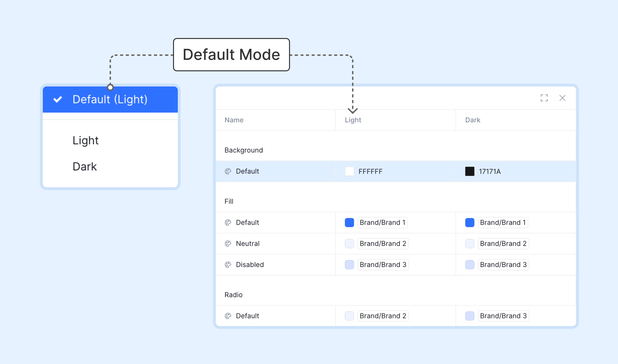Click the Fill group heading

tap(229, 201)
